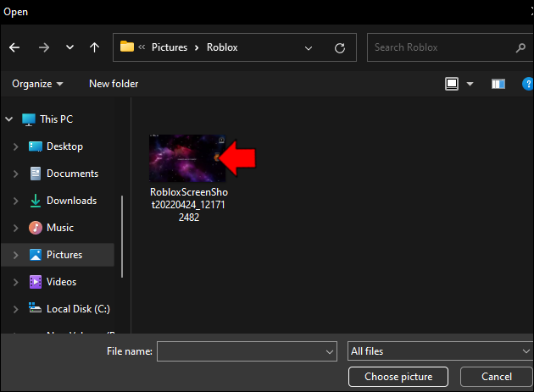Open the Organize menu

[37, 84]
